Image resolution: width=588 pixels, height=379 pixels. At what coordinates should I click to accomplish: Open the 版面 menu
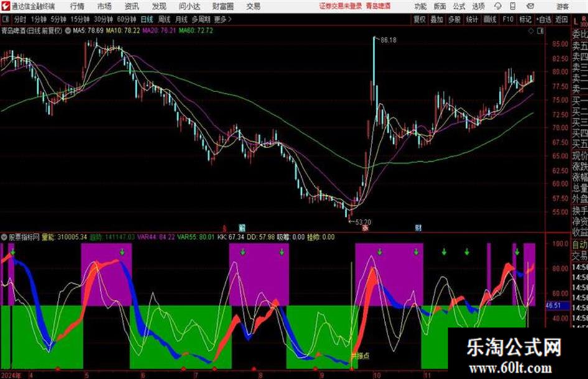(x=439, y=6)
